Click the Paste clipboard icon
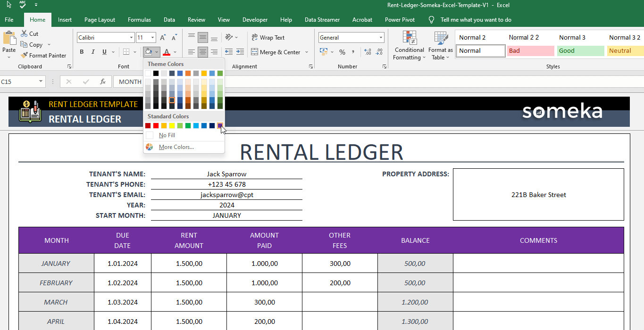This screenshot has height=330, width=644. click(x=9, y=38)
